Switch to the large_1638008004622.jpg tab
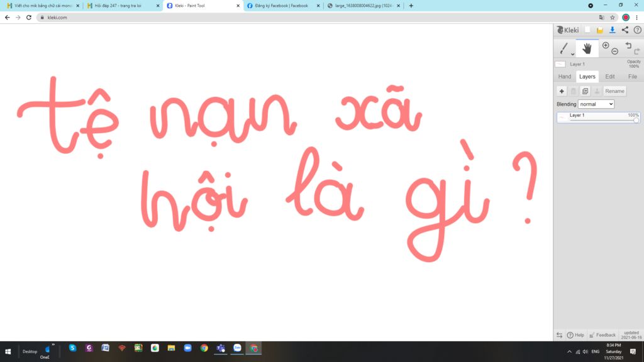This screenshot has width=644, height=362. (x=364, y=6)
